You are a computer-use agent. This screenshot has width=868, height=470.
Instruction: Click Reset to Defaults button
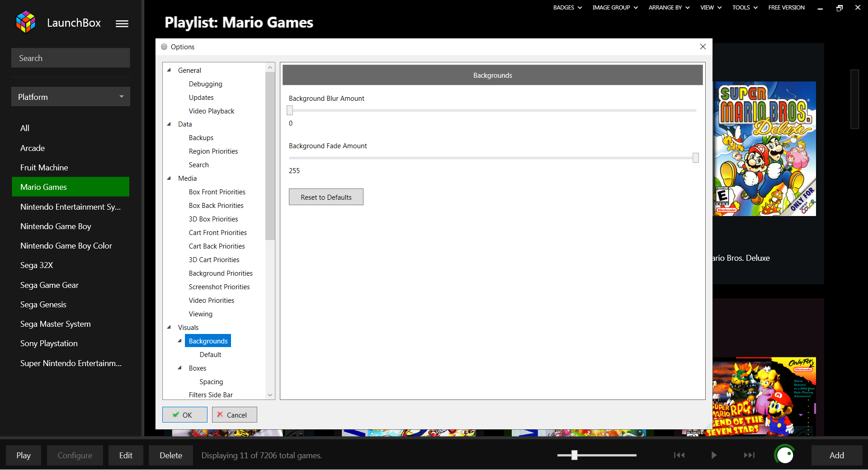(326, 197)
